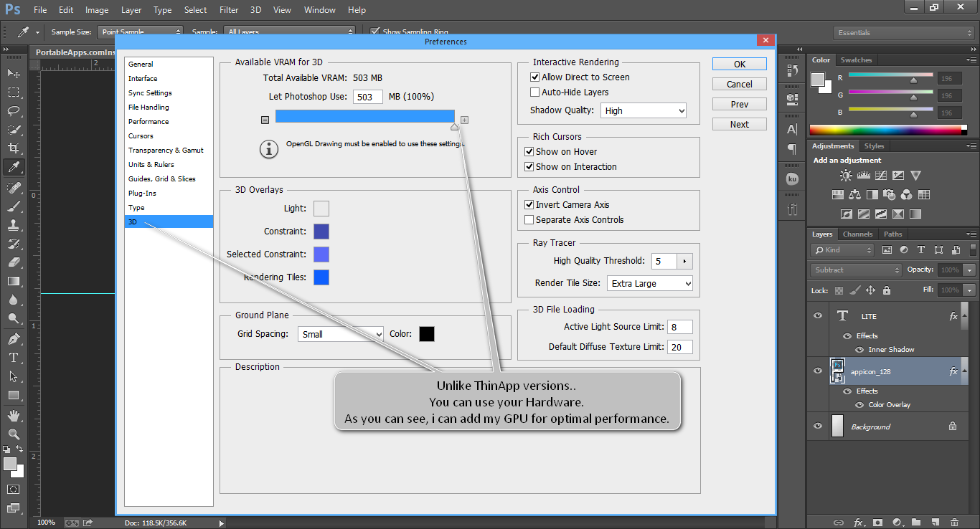980x529 pixels.
Task: Select the Eyedropper tool in the toolbox
Action: coord(14,167)
